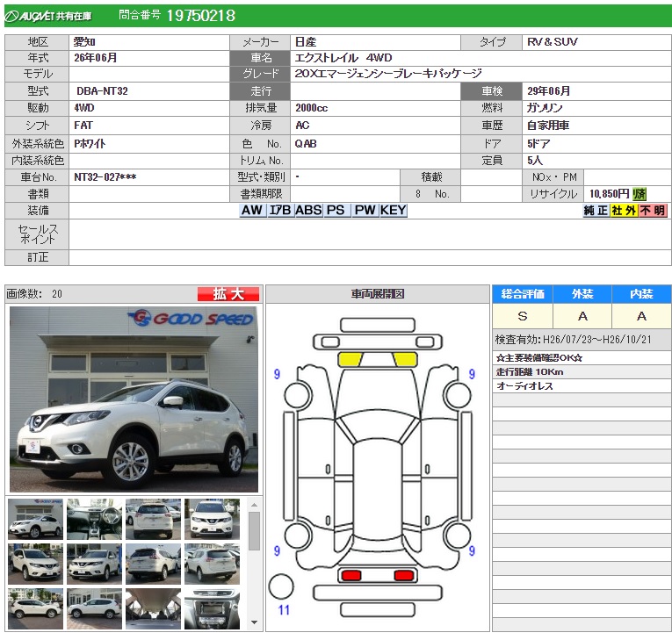Open the 内装 interior rating tab
672x640 pixels.
641,294
